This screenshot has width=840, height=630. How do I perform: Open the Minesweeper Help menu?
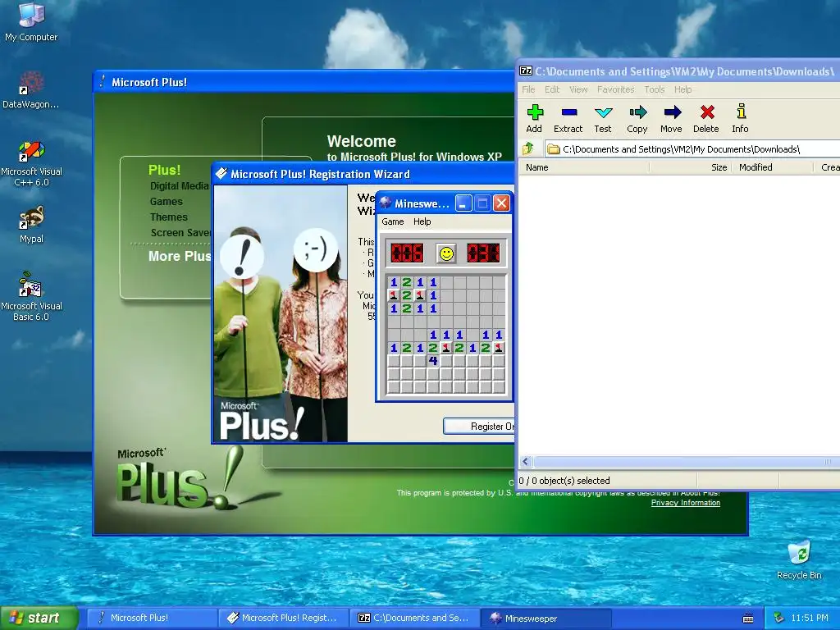point(422,221)
